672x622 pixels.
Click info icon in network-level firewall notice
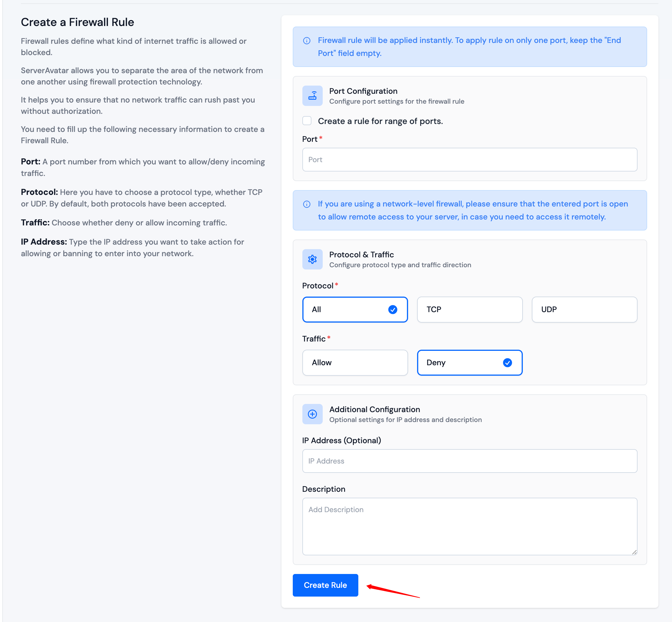[307, 204]
